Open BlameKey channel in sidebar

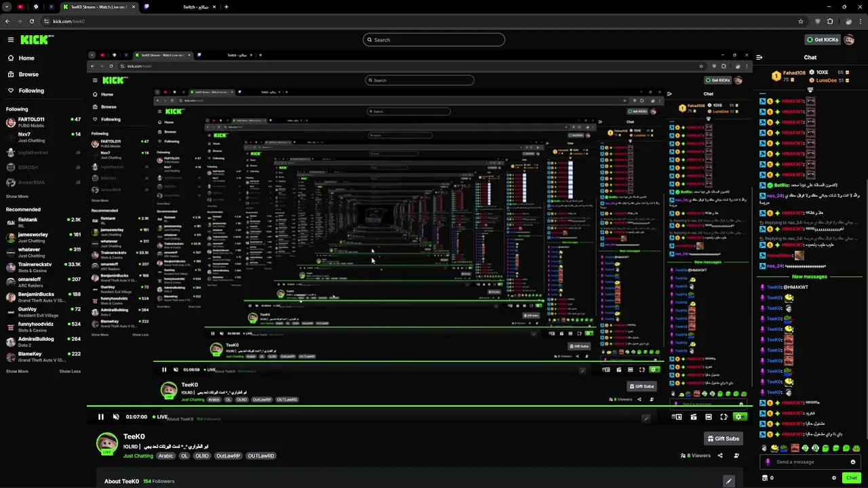point(43,357)
